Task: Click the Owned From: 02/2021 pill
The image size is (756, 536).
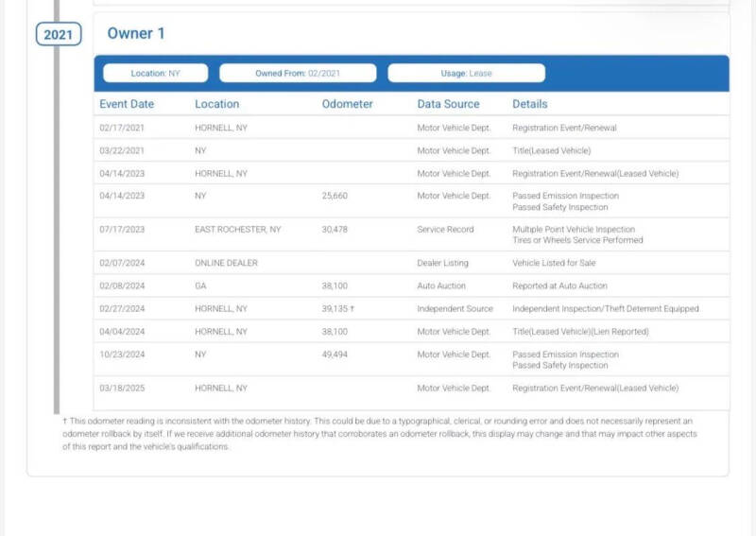Action: point(298,73)
